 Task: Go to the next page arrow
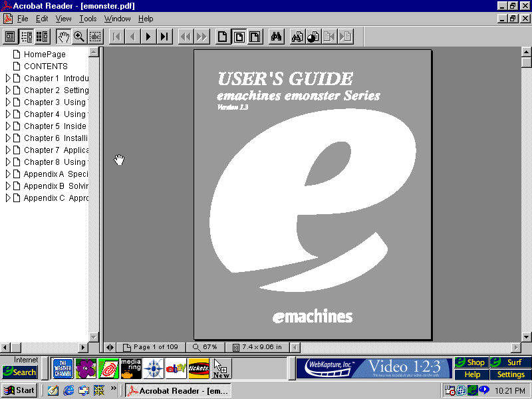[x=148, y=37]
